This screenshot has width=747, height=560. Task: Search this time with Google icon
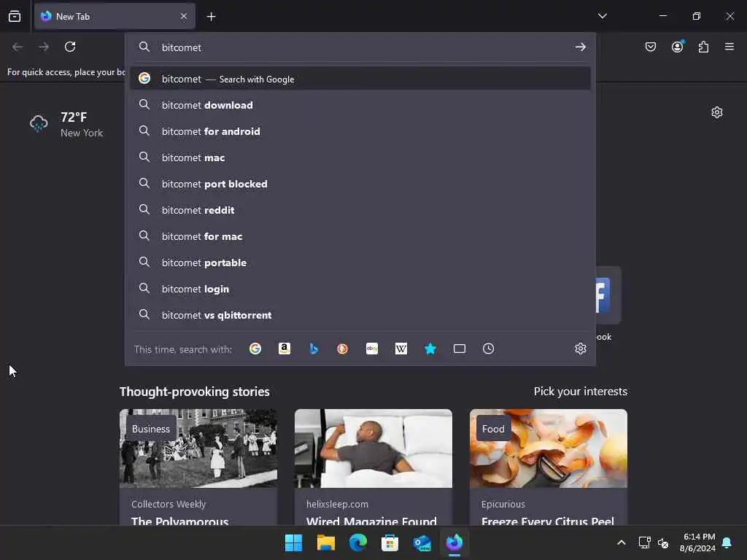point(255,349)
